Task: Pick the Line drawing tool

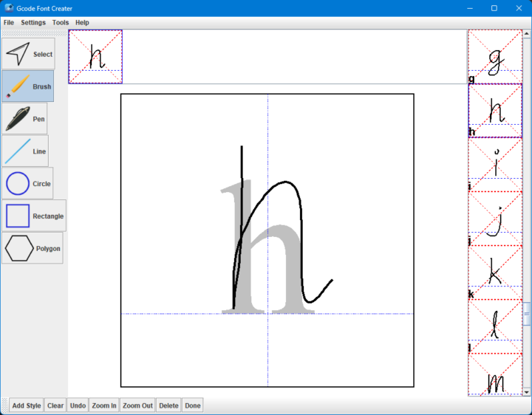Action: [25, 151]
